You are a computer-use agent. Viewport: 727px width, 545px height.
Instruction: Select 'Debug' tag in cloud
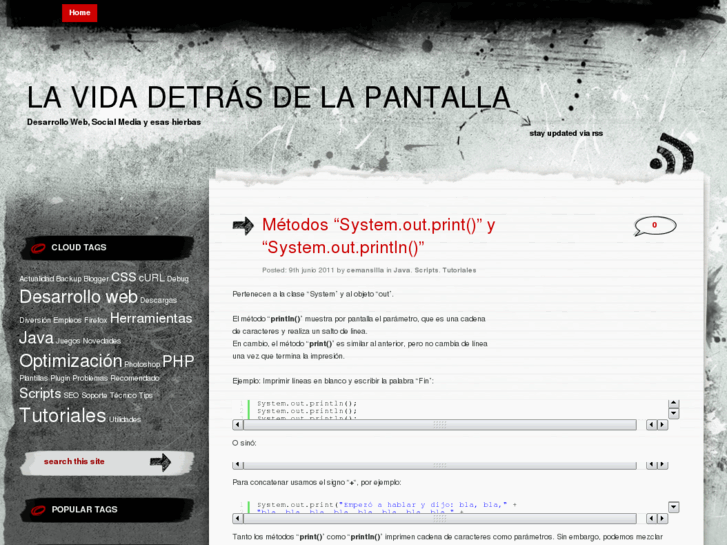[x=178, y=279]
